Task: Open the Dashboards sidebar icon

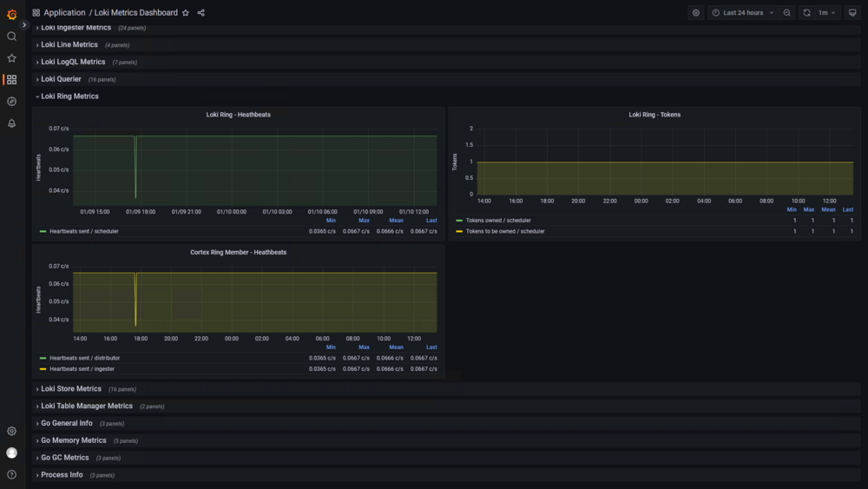Action: point(11,80)
